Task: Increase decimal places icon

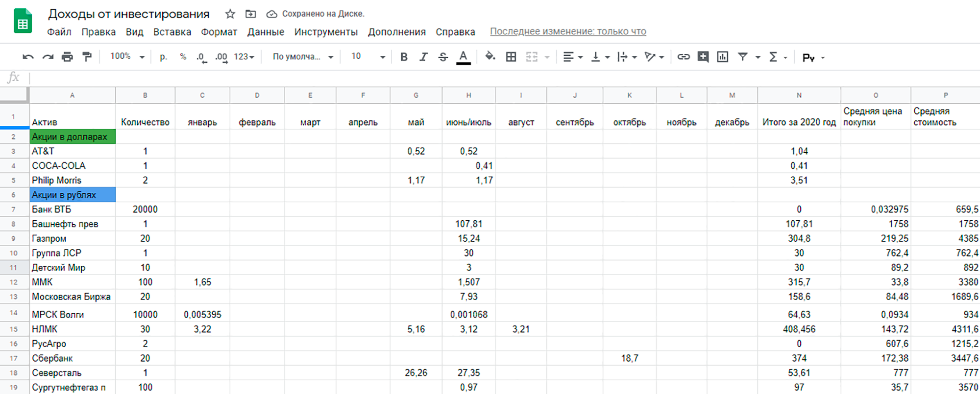Action: click(x=221, y=57)
